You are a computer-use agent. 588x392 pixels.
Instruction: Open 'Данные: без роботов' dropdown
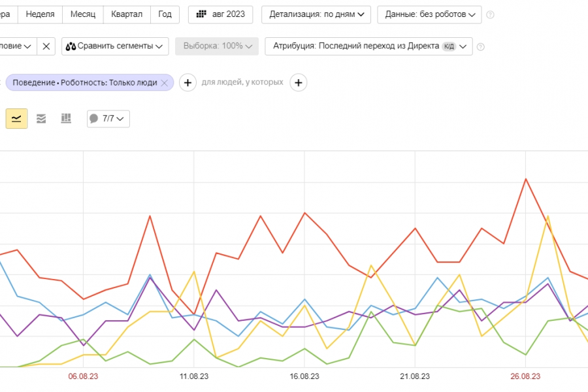429,14
